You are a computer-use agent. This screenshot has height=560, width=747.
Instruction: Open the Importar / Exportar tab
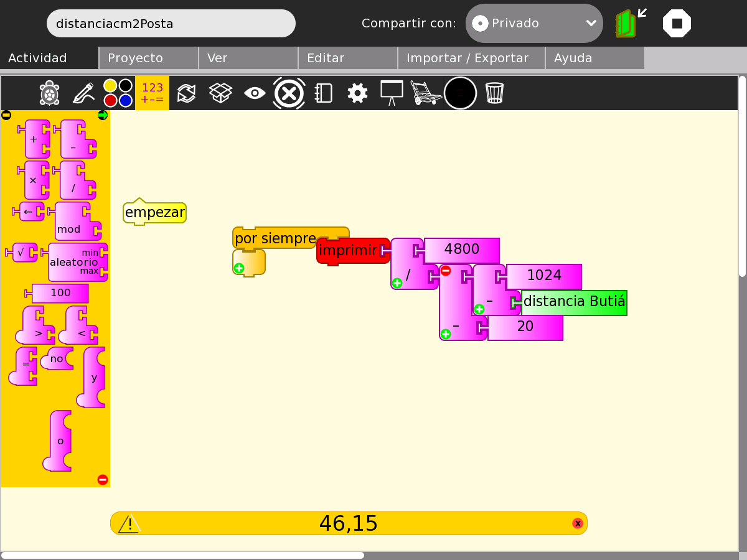coord(471,58)
